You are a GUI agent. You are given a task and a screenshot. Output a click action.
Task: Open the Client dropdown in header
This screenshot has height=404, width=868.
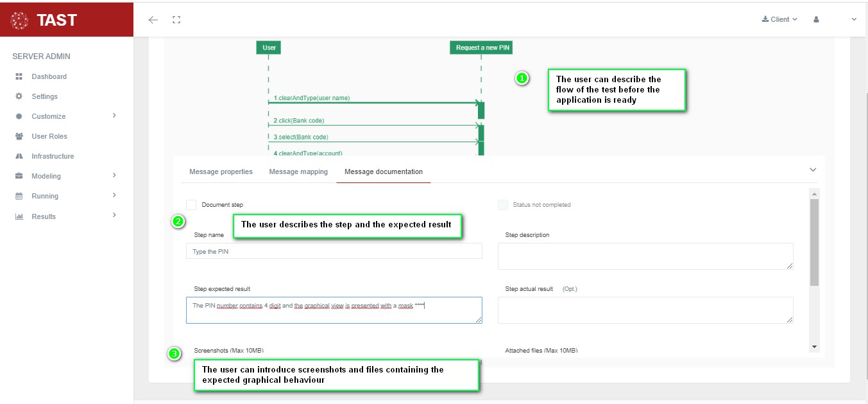pyautogui.click(x=779, y=20)
